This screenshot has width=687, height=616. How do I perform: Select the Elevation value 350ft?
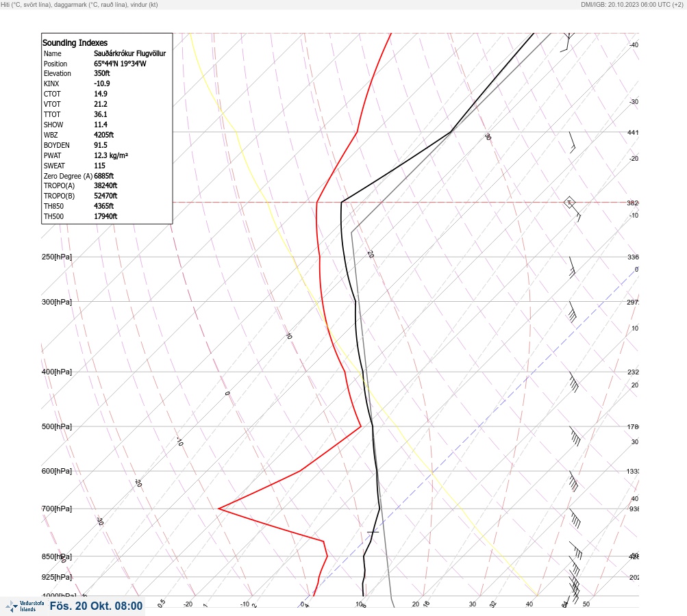click(101, 73)
